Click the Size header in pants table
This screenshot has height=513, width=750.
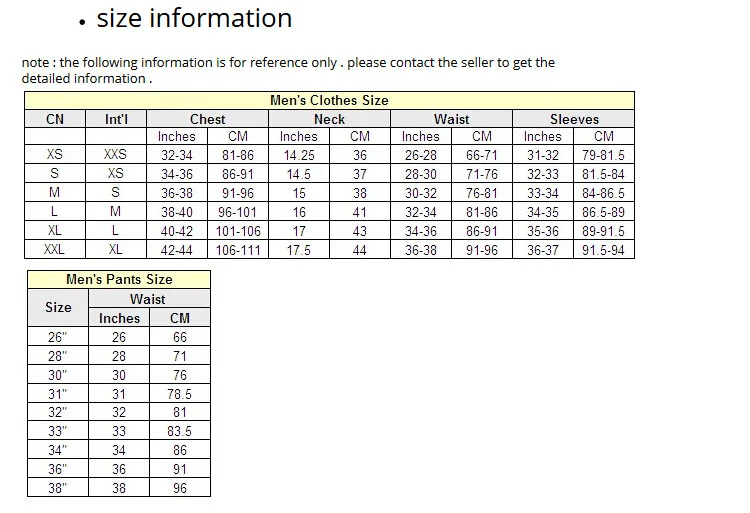[x=58, y=308]
